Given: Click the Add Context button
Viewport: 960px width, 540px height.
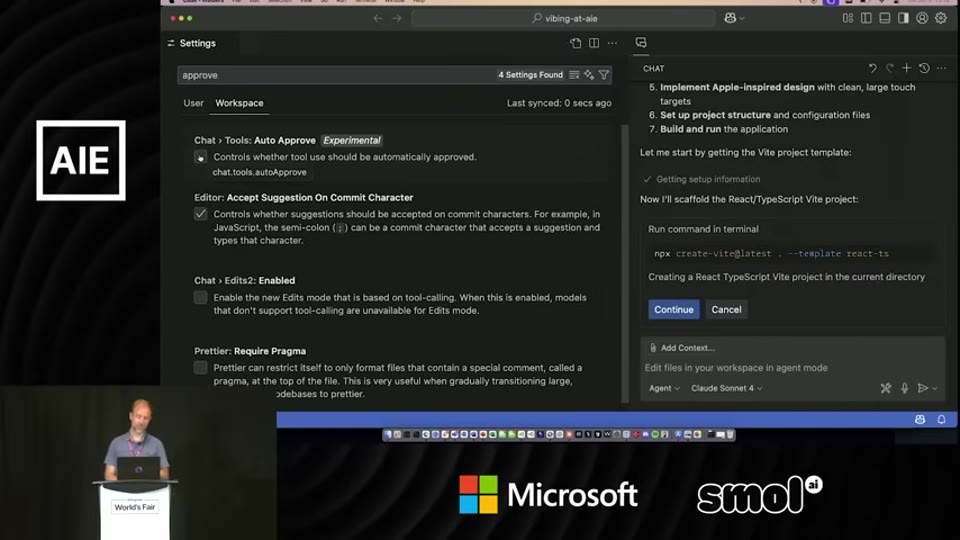Looking at the screenshot, I should [x=682, y=348].
